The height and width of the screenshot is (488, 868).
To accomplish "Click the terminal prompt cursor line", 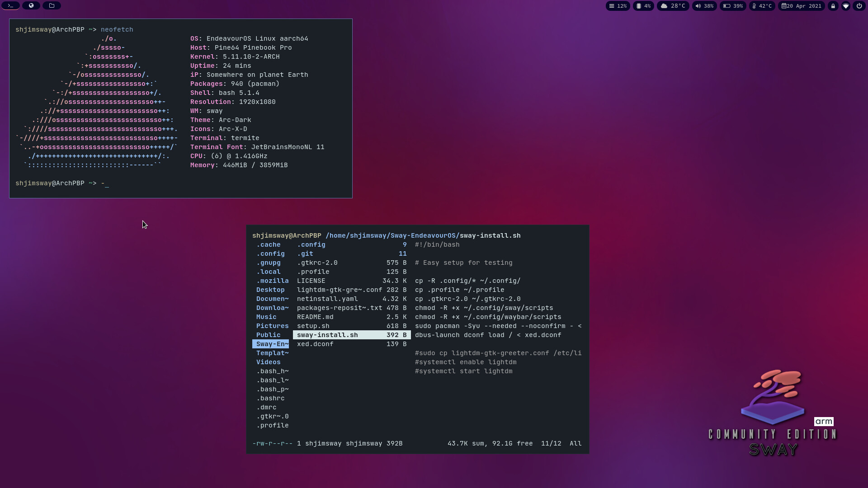I will [62, 183].
